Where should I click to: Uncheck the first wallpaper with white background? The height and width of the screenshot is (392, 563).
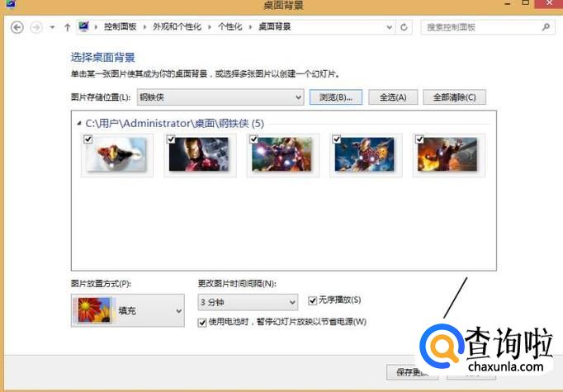[x=88, y=139]
